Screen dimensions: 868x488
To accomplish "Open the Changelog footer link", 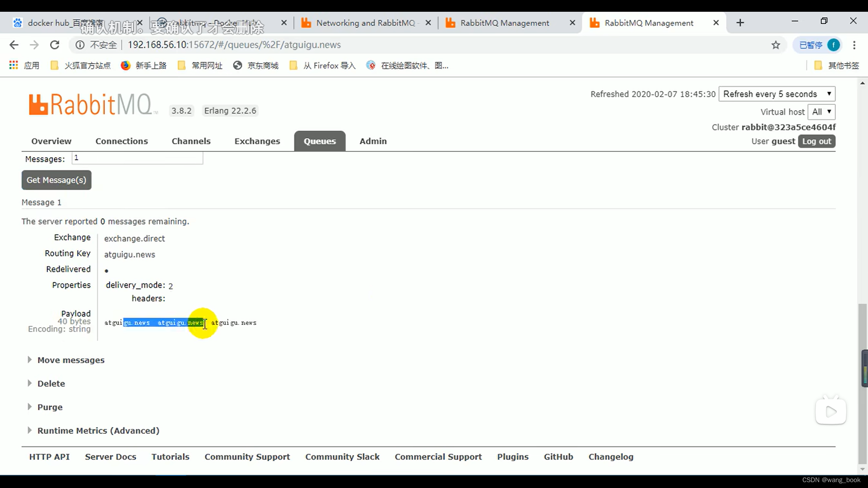I will click(611, 457).
